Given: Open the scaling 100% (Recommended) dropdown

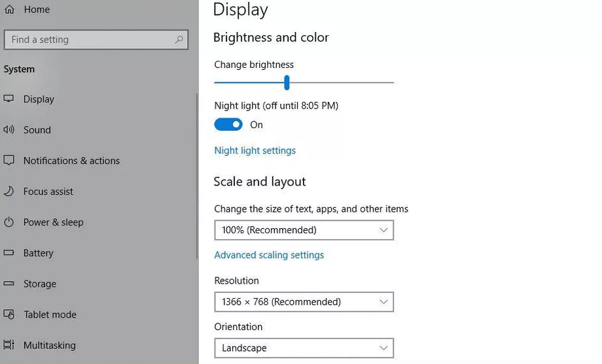Looking at the screenshot, I should [304, 230].
